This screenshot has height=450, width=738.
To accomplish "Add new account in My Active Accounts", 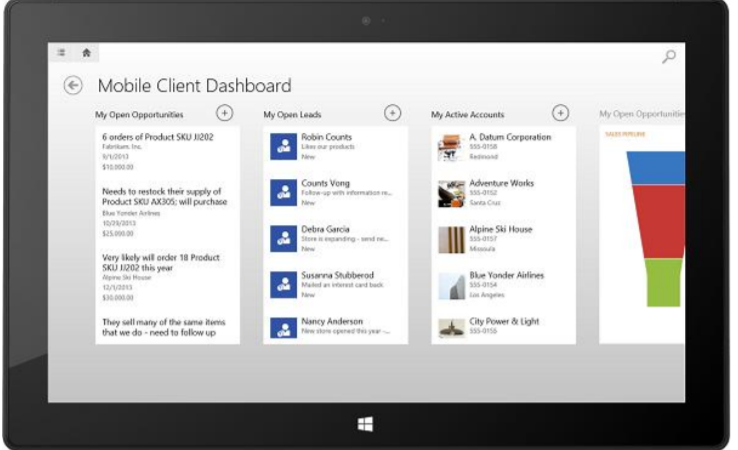I will tap(560, 113).
